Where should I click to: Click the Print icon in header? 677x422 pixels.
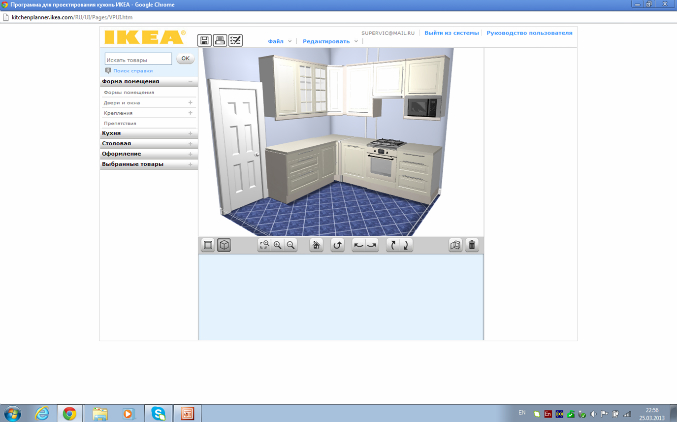pos(220,40)
